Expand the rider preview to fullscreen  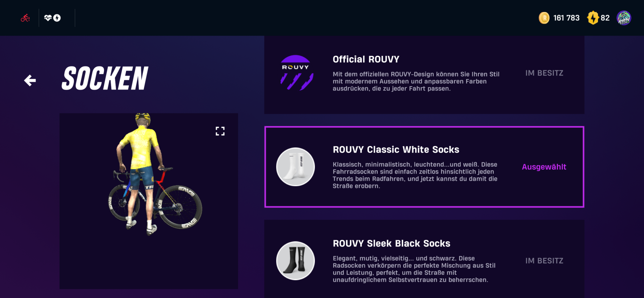[x=220, y=131]
